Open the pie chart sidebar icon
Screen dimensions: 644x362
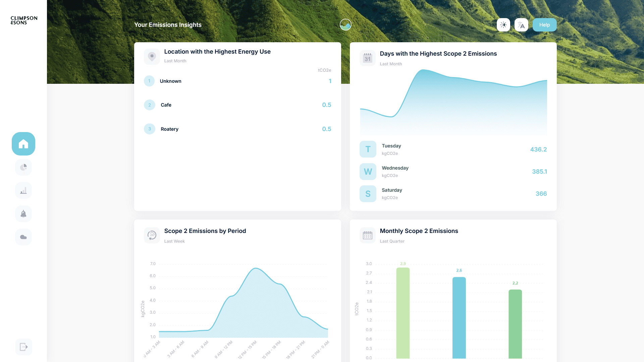pyautogui.click(x=23, y=167)
